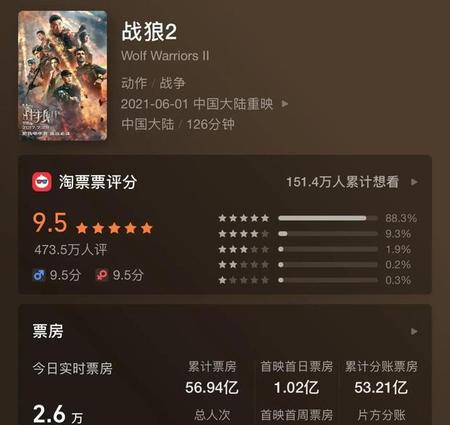Tap the 淘票票评分 section title
This screenshot has height=425, width=450.
coord(98,182)
